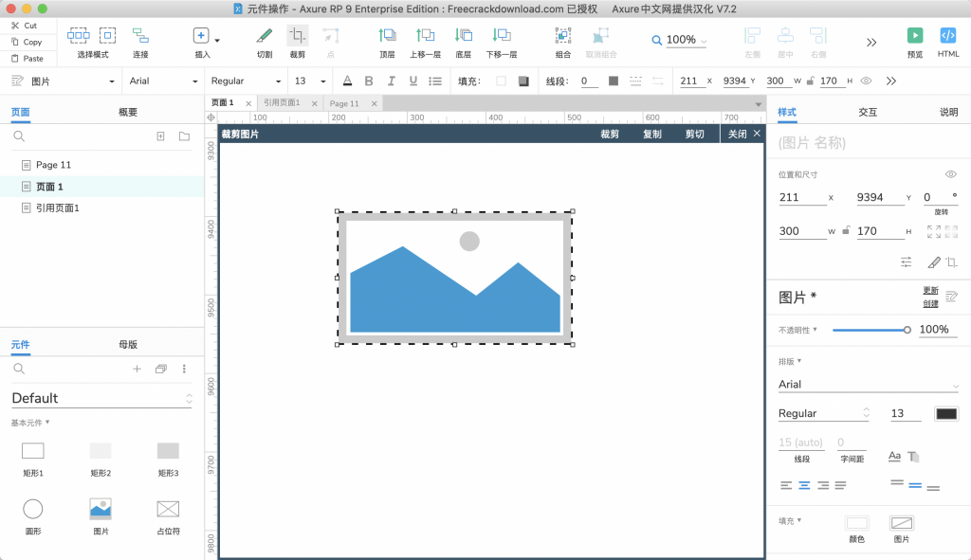Open the Arial font dropdown in style panel
The width and height of the screenshot is (971, 560).
pyautogui.click(x=867, y=385)
